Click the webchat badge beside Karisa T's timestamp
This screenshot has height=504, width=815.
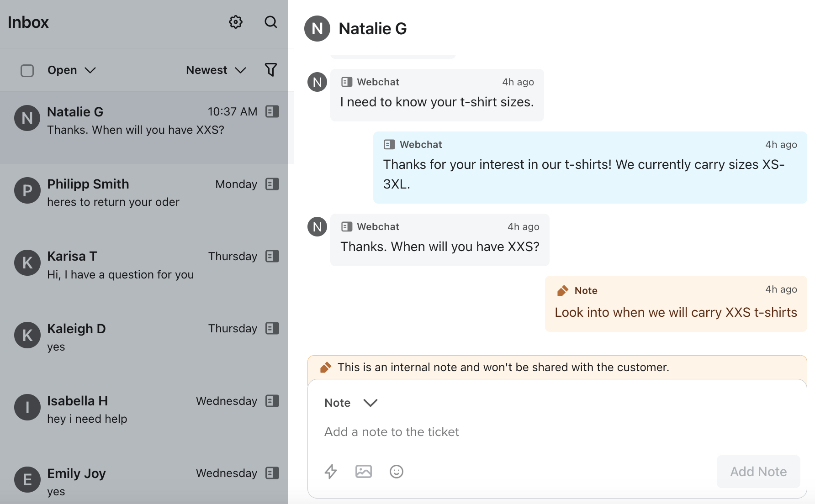coord(272,256)
